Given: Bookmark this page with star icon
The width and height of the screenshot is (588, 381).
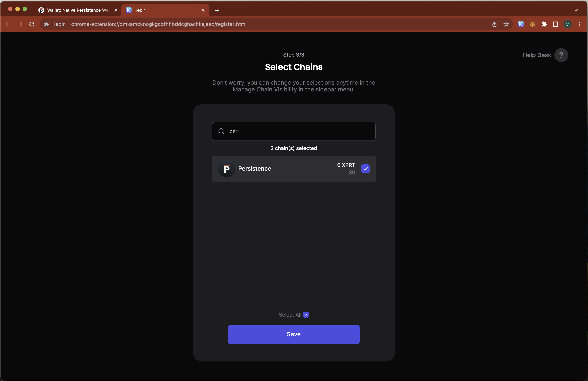Looking at the screenshot, I should (x=506, y=24).
